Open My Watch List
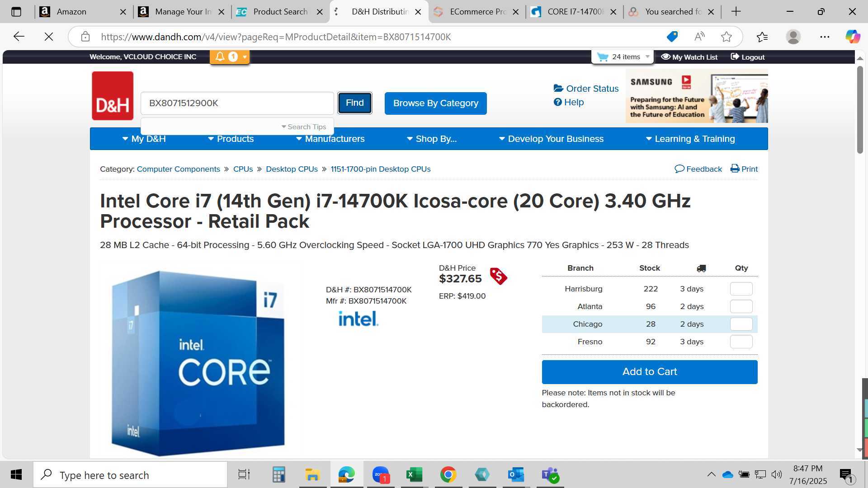Screen dimensions: 868x488 [689, 57]
